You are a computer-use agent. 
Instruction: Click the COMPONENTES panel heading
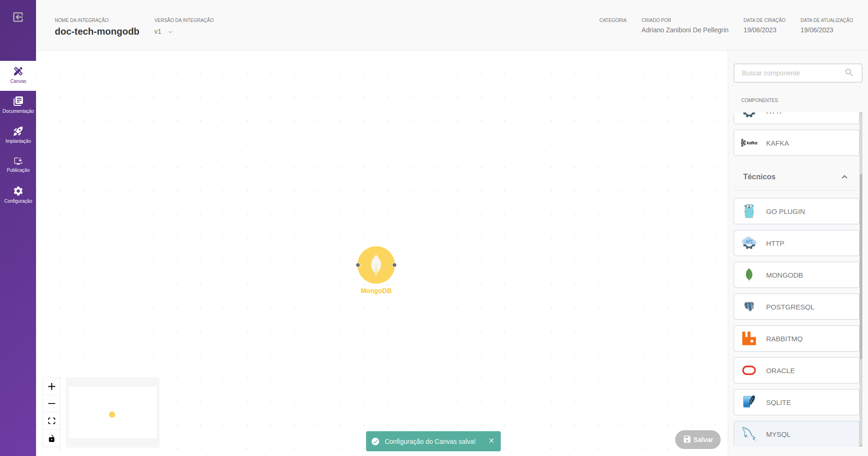coord(759,100)
